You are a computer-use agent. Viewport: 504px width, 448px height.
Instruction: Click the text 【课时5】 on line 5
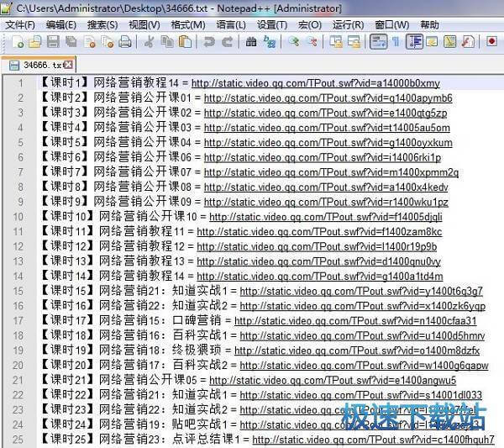point(65,142)
